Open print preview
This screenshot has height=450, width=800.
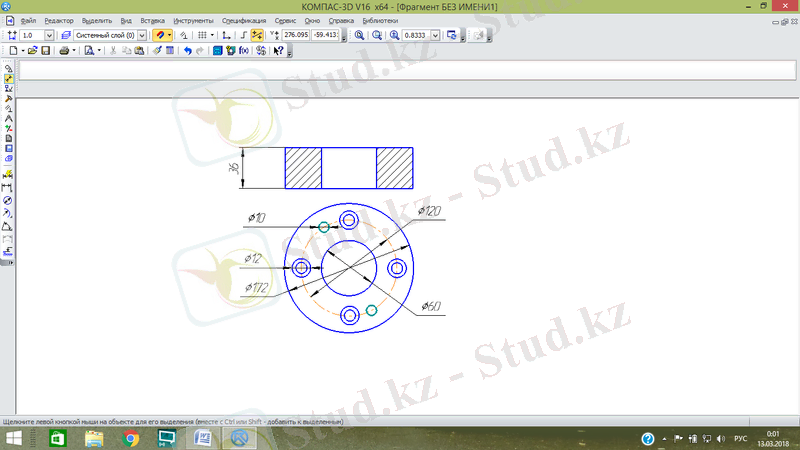click(x=89, y=51)
